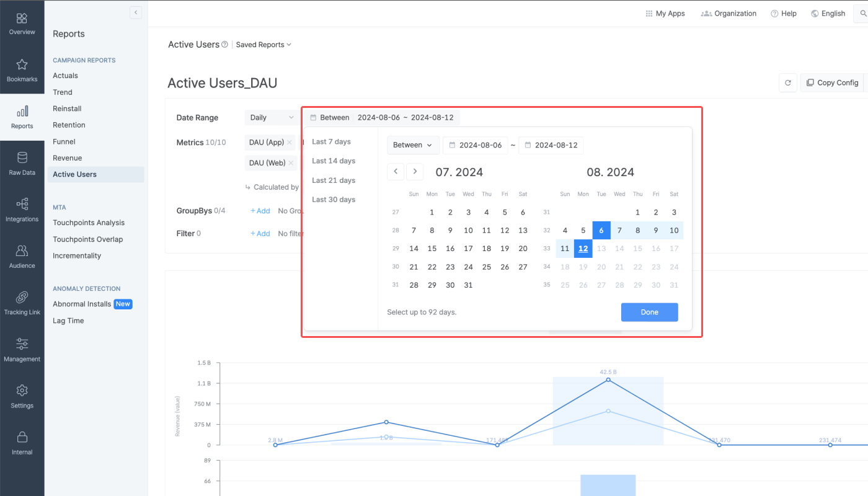Click the search icon in top bar
868x496 pixels.
(x=863, y=14)
